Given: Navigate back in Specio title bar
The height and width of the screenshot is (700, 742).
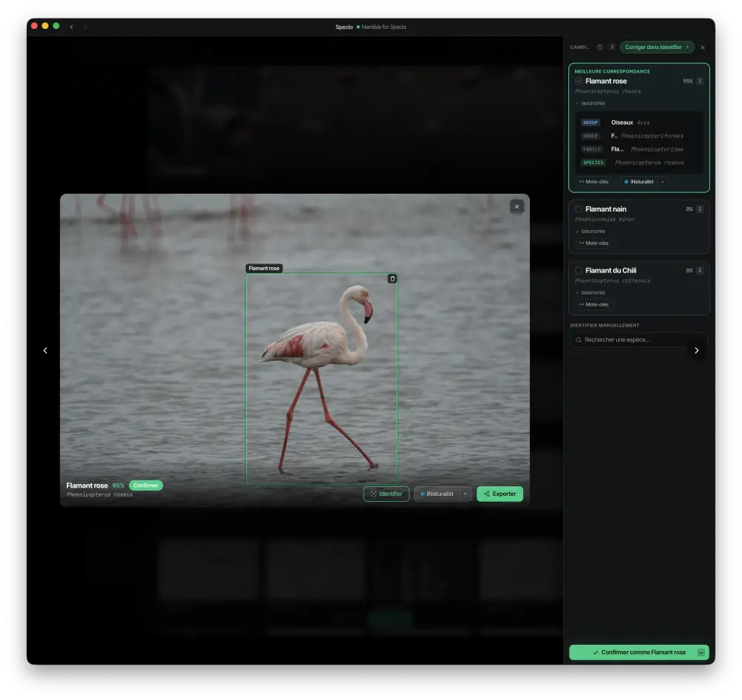Looking at the screenshot, I should point(71,27).
